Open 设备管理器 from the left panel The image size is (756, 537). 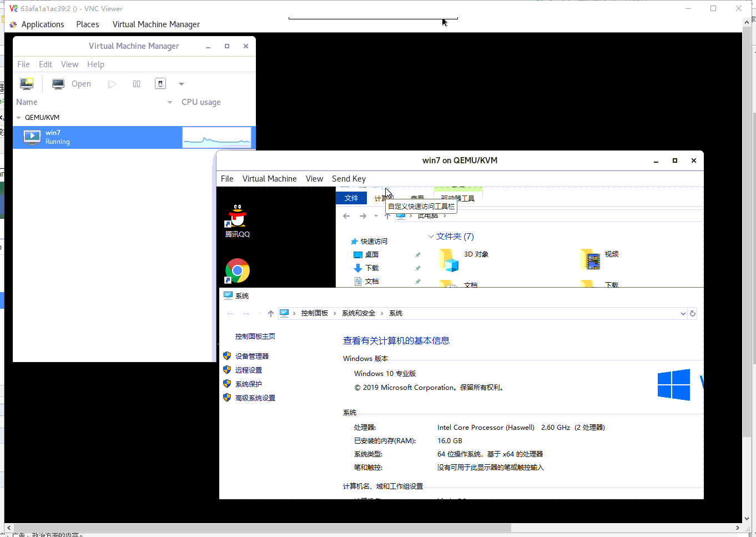point(252,357)
